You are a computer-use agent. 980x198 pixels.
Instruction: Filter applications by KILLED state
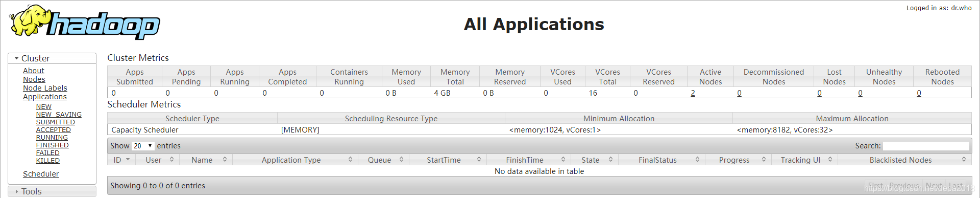(x=48, y=161)
